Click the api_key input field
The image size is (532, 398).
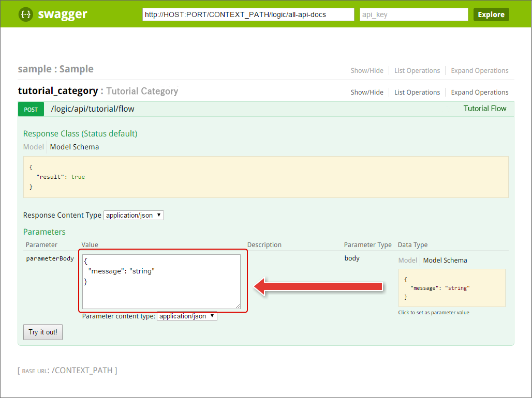(x=414, y=14)
